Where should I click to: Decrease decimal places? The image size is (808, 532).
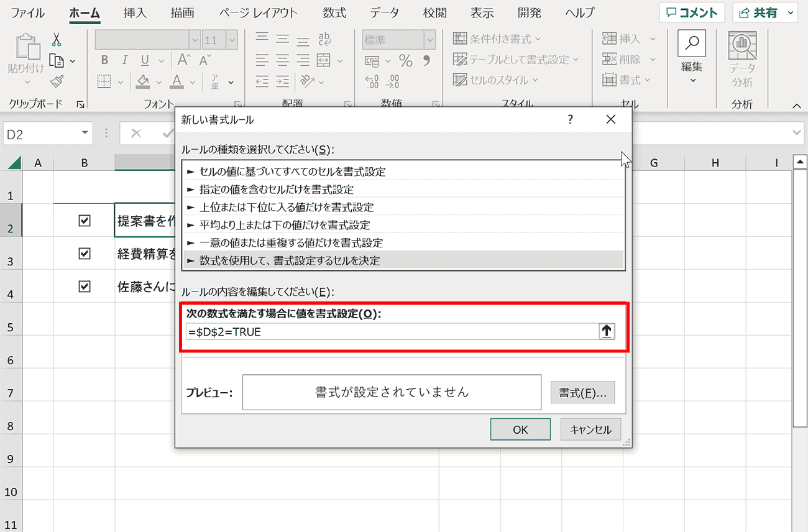tap(393, 81)
